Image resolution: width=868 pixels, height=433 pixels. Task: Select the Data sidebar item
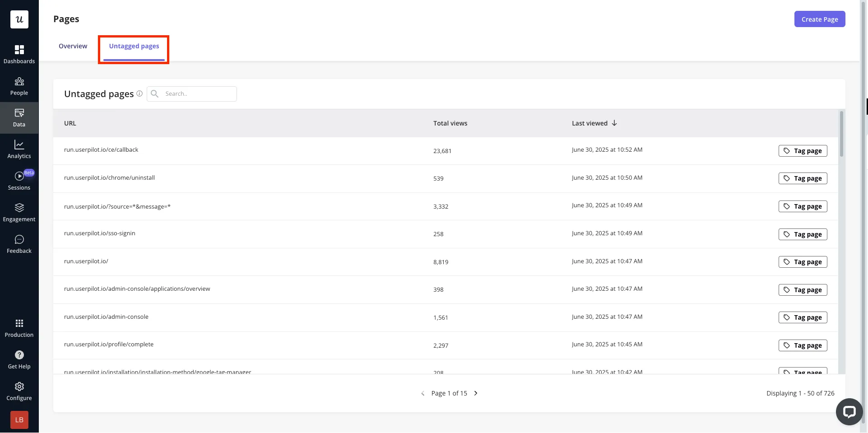pyautogui.click(x=19, y=118)
